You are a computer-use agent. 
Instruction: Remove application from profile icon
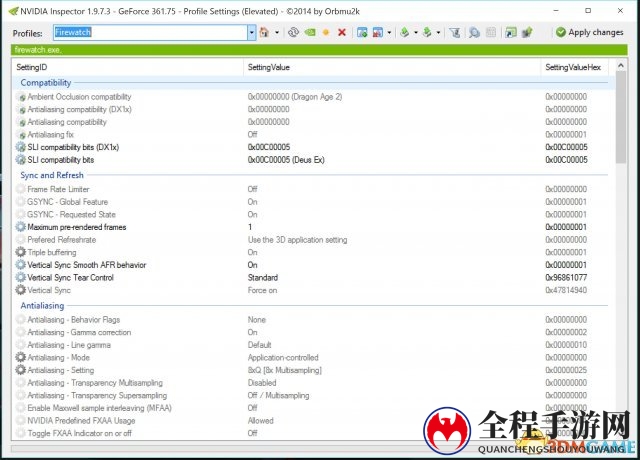pos(378,32)
